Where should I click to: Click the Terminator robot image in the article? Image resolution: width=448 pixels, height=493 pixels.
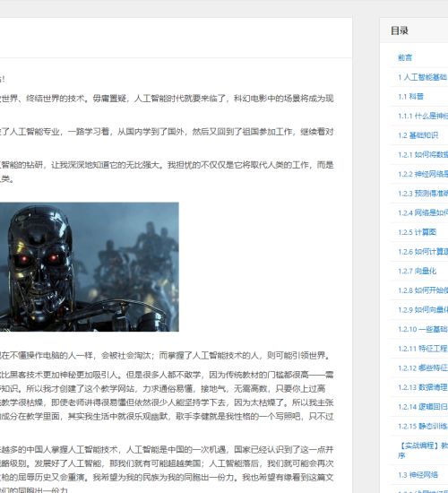pos(90,267)
